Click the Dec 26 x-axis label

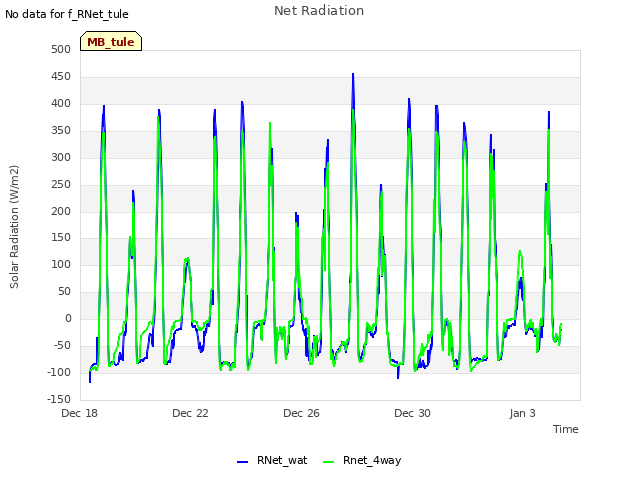point(301,413)
